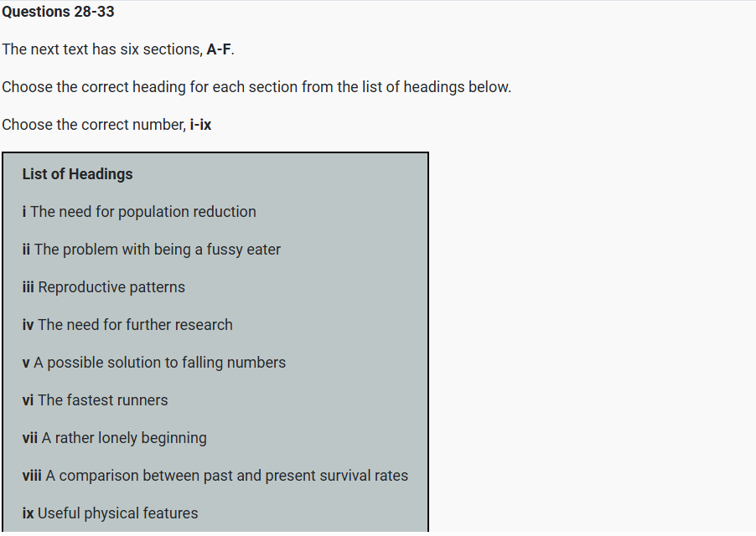This screenshot has width=756, height=536.
Task: Click the 'Choose the correct number' instruction
Action: (93, 125)
